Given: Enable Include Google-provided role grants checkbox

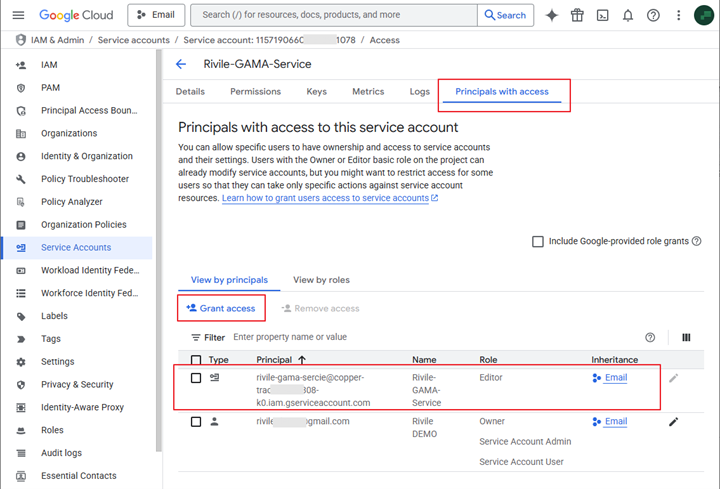Looking at the screenshot, I should (x=538, y=241).
